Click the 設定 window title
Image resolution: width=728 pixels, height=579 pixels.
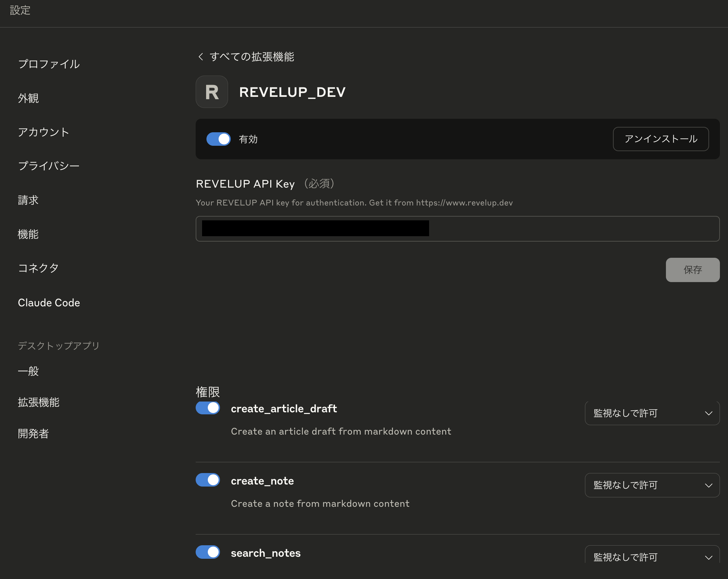pyautogui.click(x=20, y=10)
